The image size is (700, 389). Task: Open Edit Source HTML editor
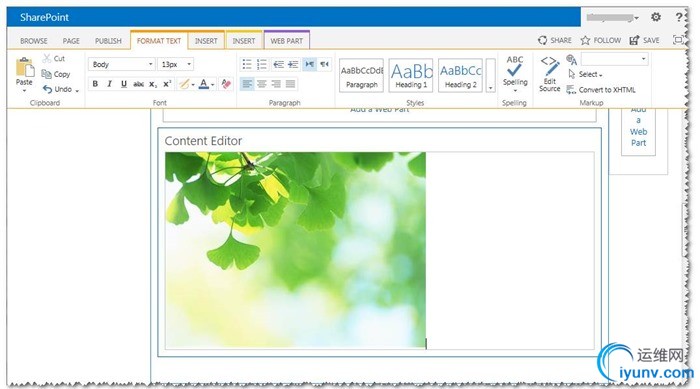tap(550, 74)
